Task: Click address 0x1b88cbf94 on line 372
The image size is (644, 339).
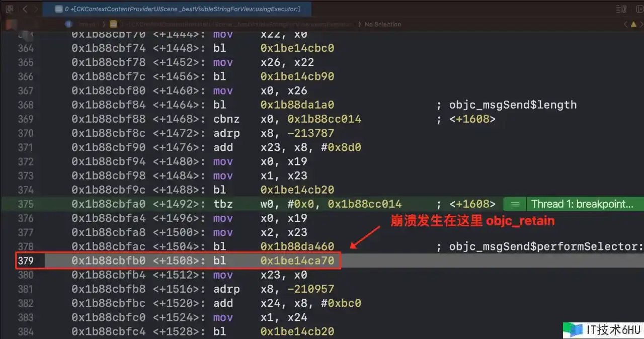Action: [108, 161]
